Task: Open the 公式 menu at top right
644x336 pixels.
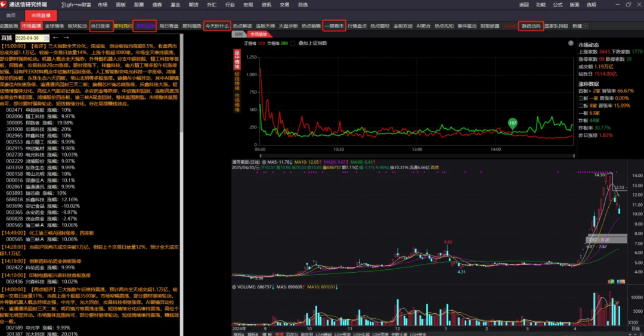Action: point(558,5)
